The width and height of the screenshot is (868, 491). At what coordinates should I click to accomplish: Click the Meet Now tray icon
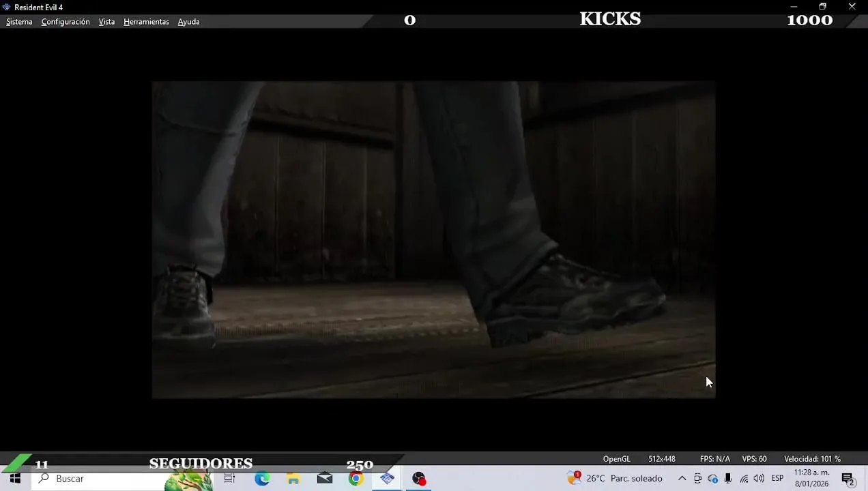point(697,479)
